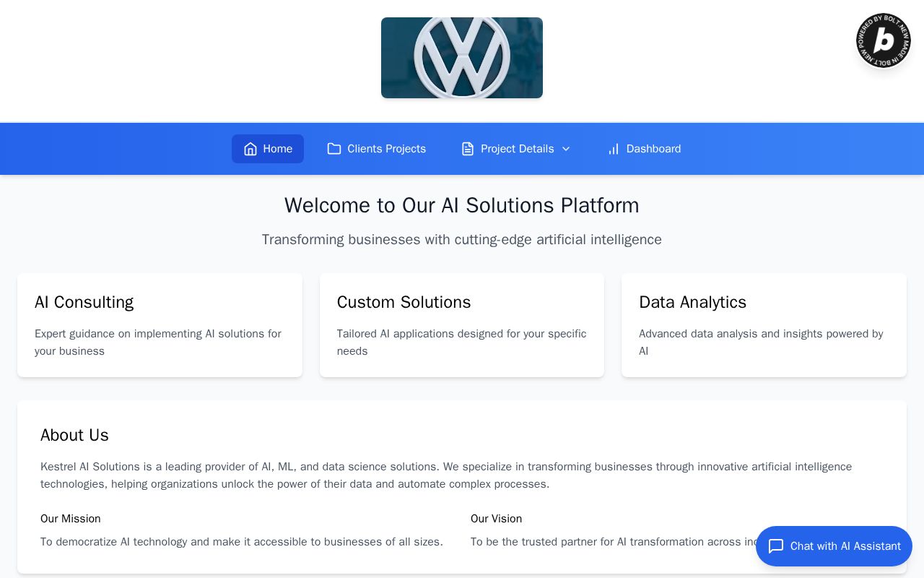
Task: Click the chat bubble icon
Action: coord(776,546)
